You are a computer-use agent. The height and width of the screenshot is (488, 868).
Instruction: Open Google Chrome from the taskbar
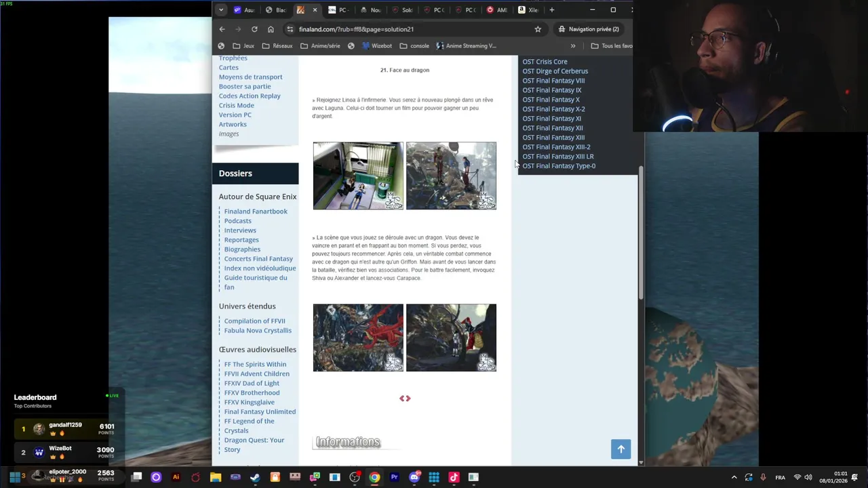point(374,477)
